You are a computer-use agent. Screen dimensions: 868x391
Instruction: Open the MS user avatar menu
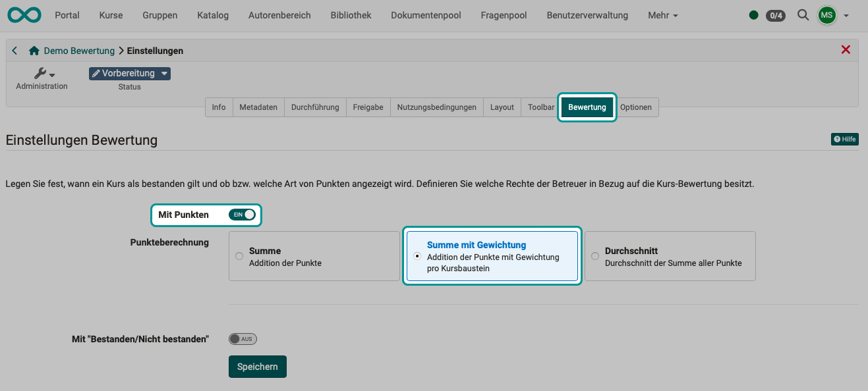826,14
